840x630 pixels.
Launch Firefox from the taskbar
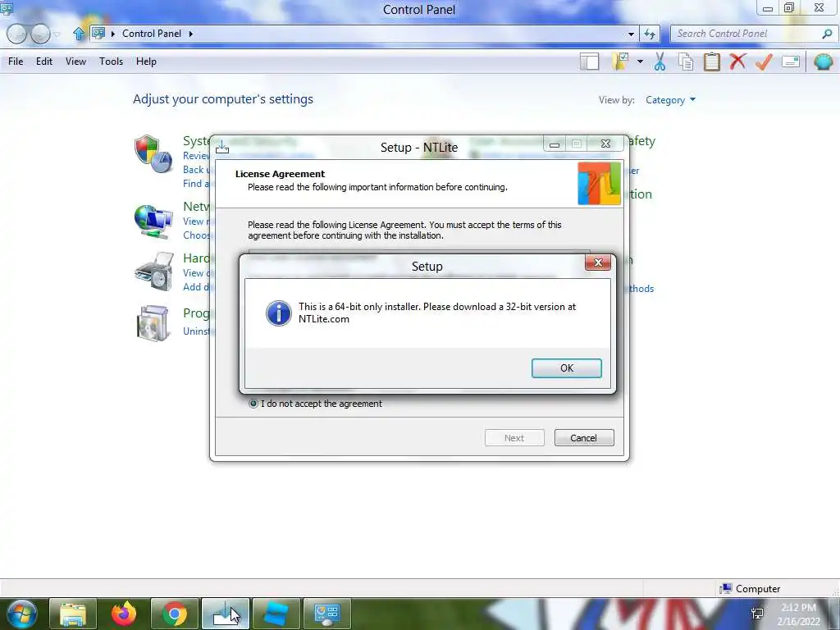[x=124, y=614]
